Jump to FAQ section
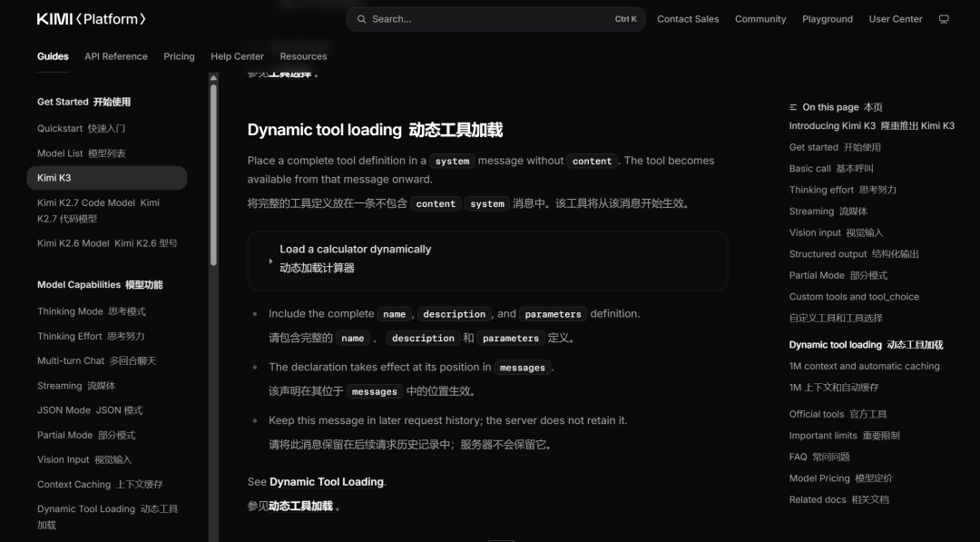Image resolution: width=980 pixels, height=542 pixels. point(819,457)
